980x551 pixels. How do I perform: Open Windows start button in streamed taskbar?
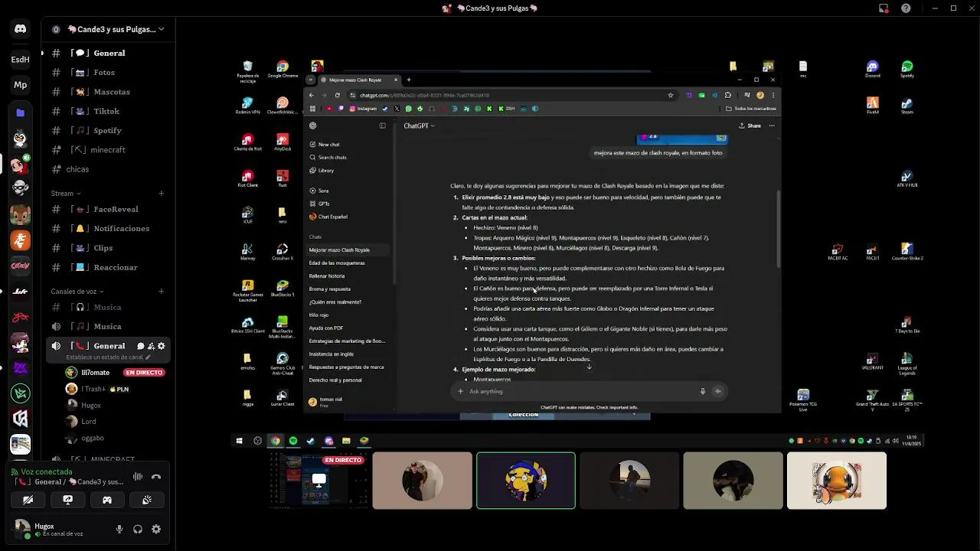coord(239,441)
